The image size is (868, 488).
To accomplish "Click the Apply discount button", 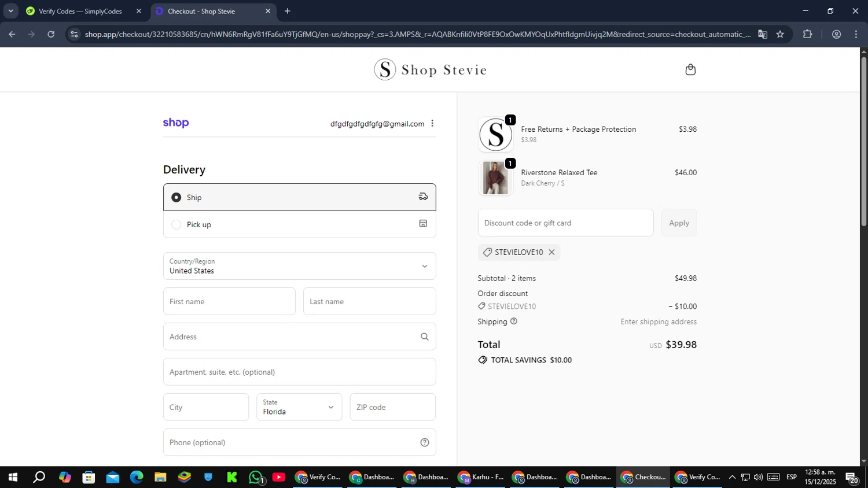I will coord(679,223).
